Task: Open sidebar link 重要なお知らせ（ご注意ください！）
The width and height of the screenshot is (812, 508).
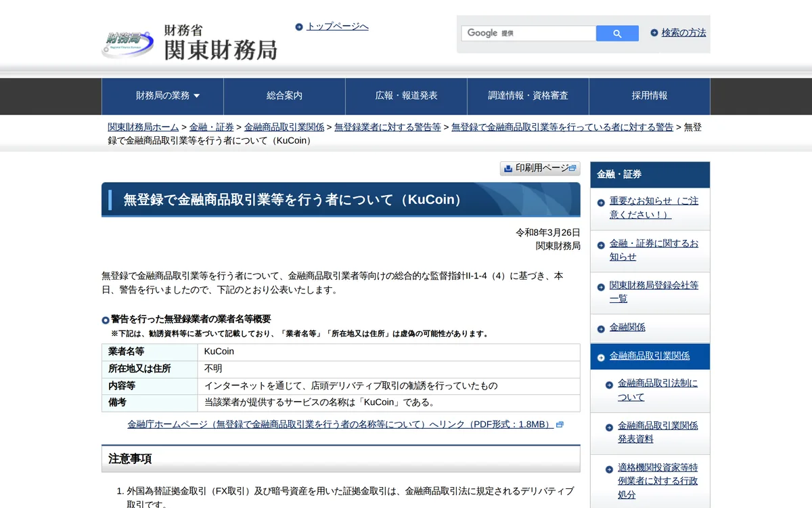Action: click(x=654, y=207)
